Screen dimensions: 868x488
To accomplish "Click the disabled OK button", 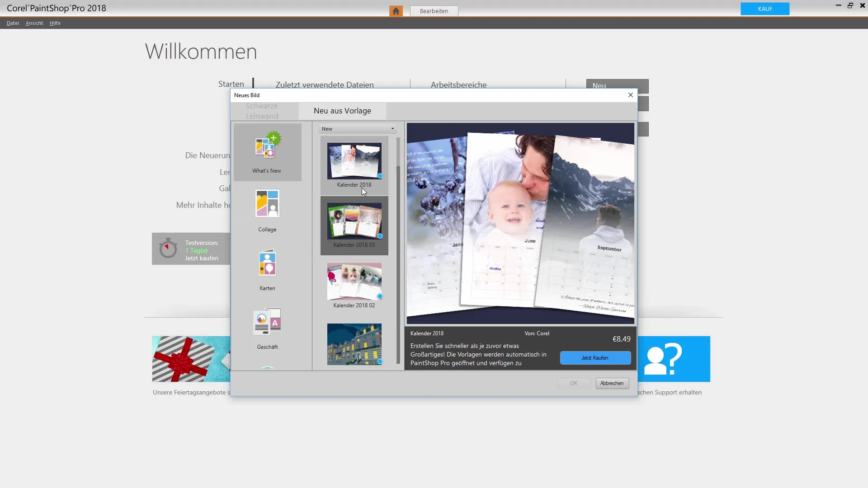I will coord(574,383).
